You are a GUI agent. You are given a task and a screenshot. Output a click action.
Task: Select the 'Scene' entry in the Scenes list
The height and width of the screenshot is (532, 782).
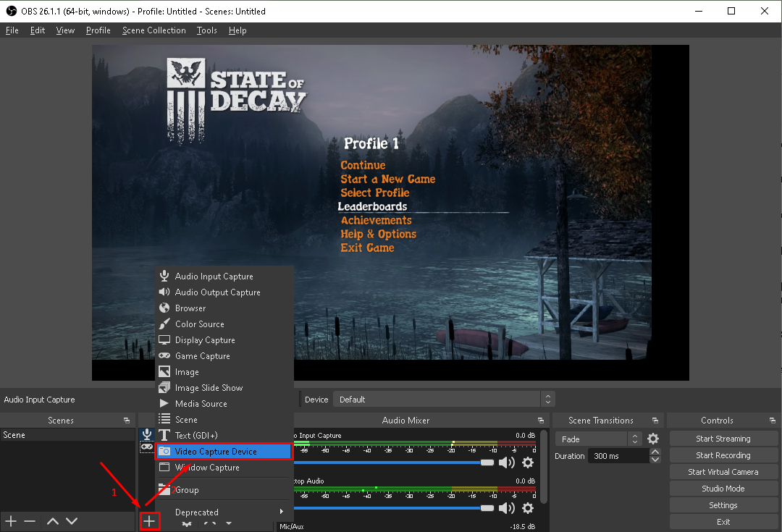tap(68, 435)
